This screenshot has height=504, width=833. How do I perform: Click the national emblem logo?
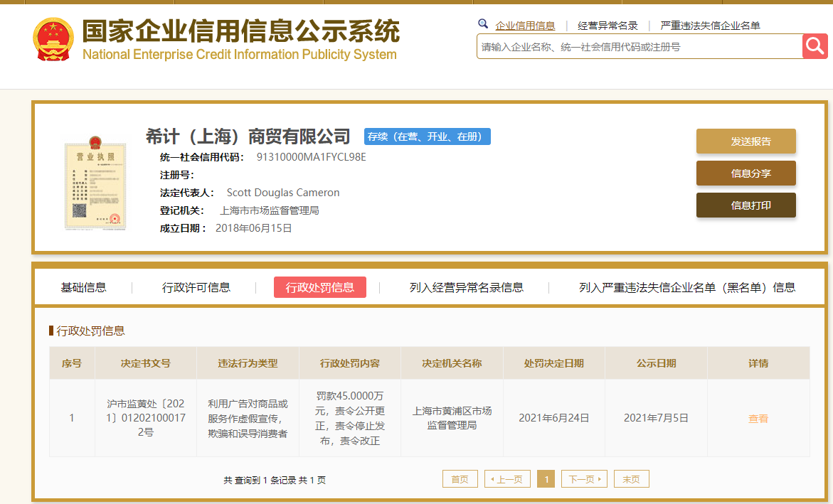point(53,39)
